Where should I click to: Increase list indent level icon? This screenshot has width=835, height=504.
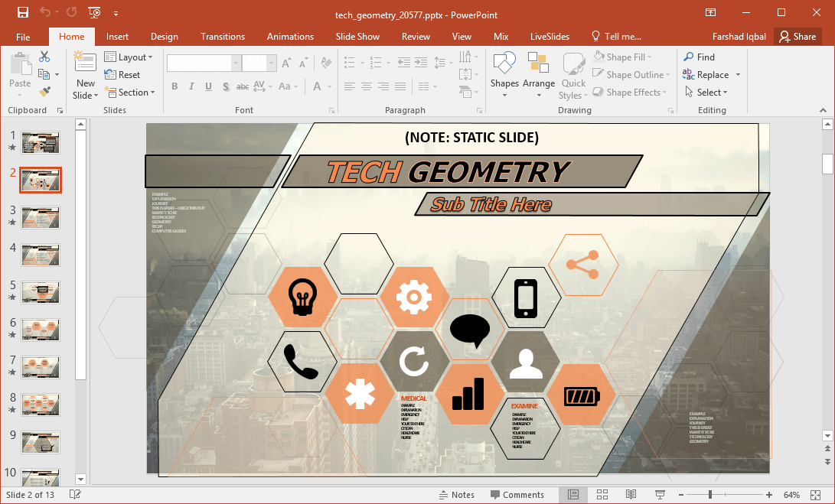coord(421,63)
